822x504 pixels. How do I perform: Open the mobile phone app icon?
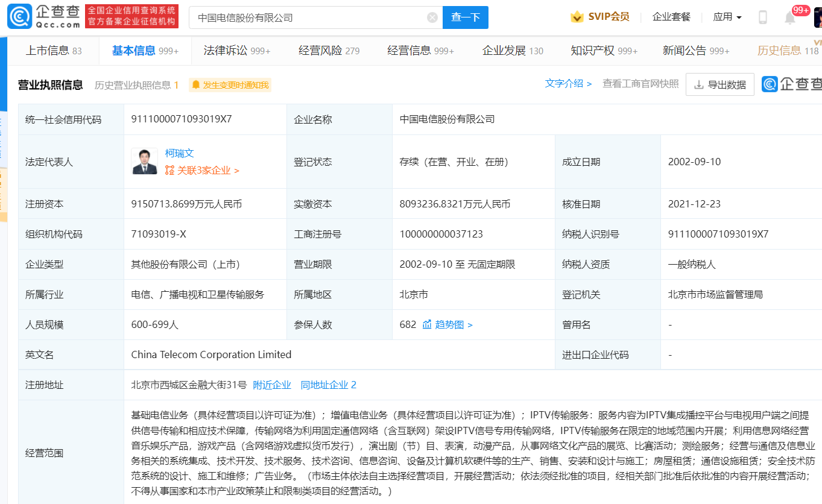point(763,17)
